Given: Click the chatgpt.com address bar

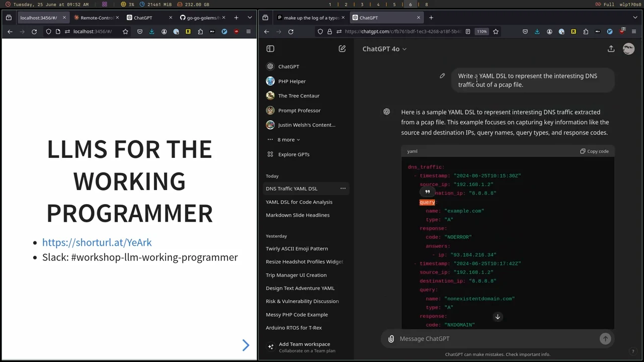Looking at the screenshot, I should [403, 32].
